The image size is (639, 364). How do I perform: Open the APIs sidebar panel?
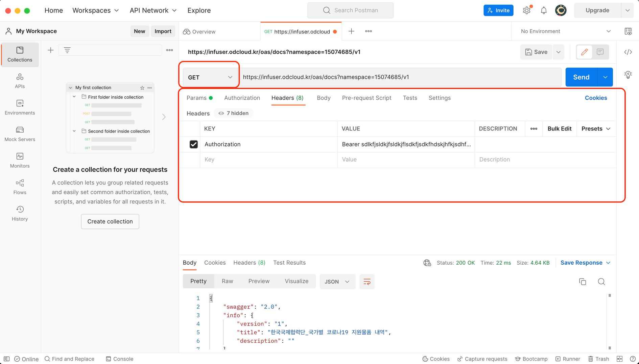tap(20, 81)
